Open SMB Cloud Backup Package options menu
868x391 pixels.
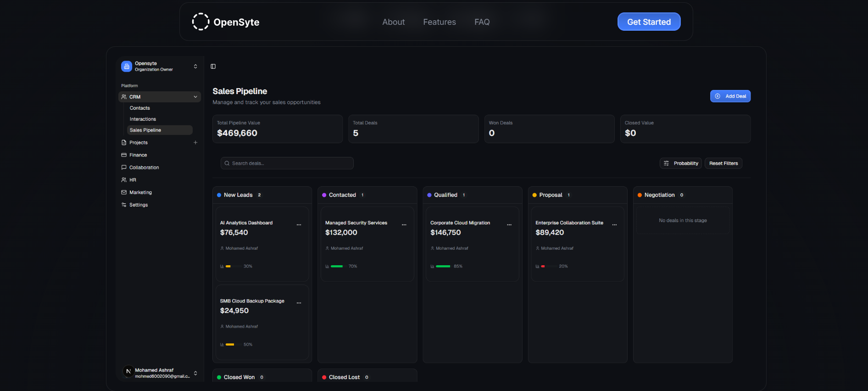299,303
